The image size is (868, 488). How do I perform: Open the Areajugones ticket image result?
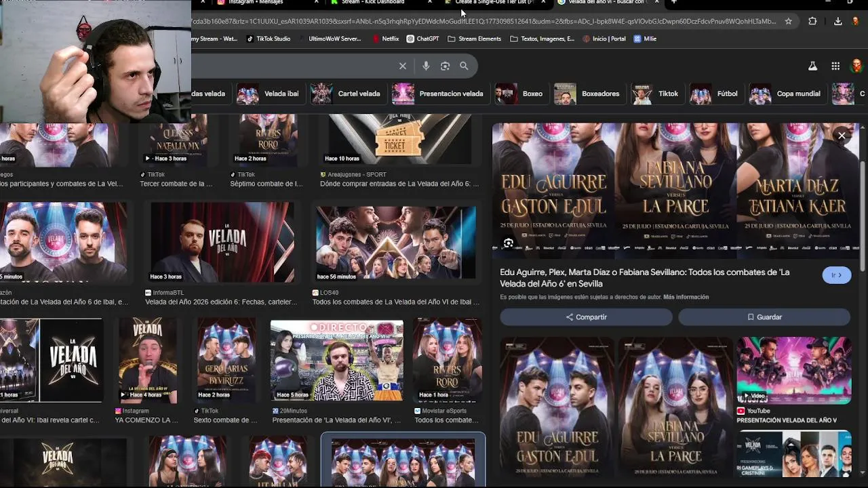coord(399,139)
